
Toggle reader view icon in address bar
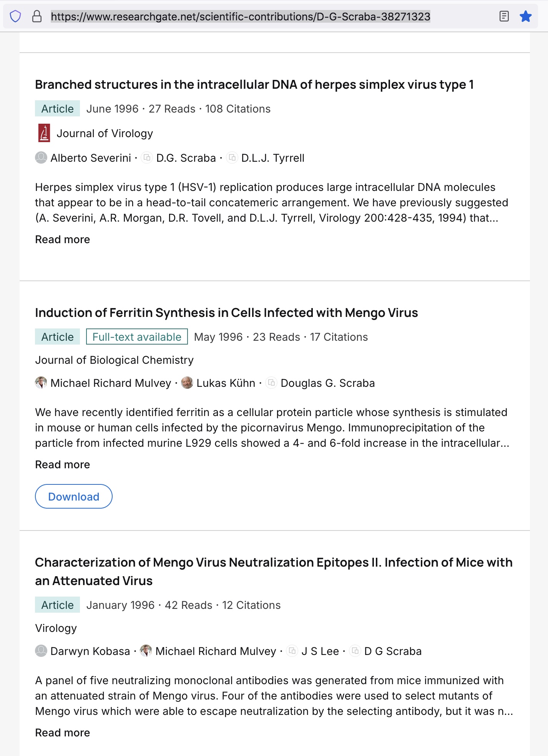[504, 17]
